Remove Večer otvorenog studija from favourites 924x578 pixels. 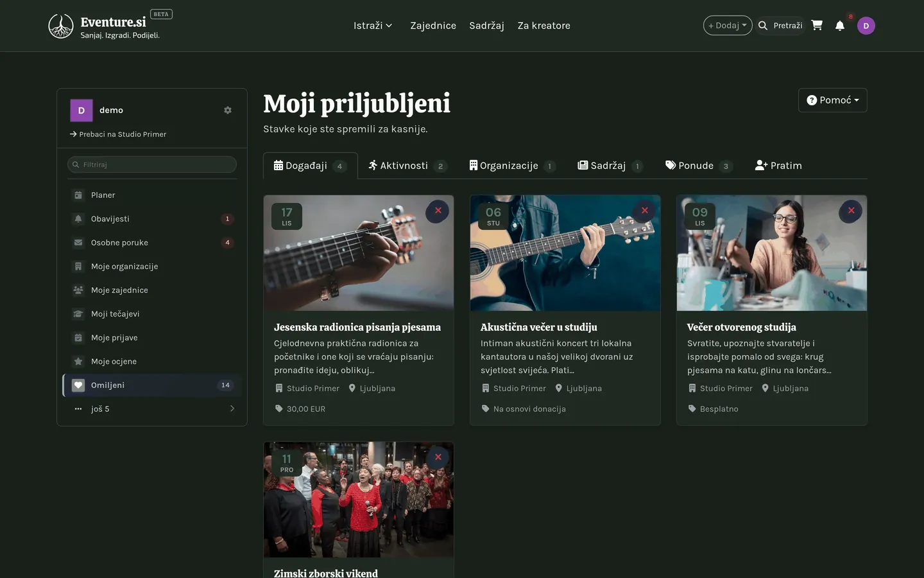pos(851,211)
